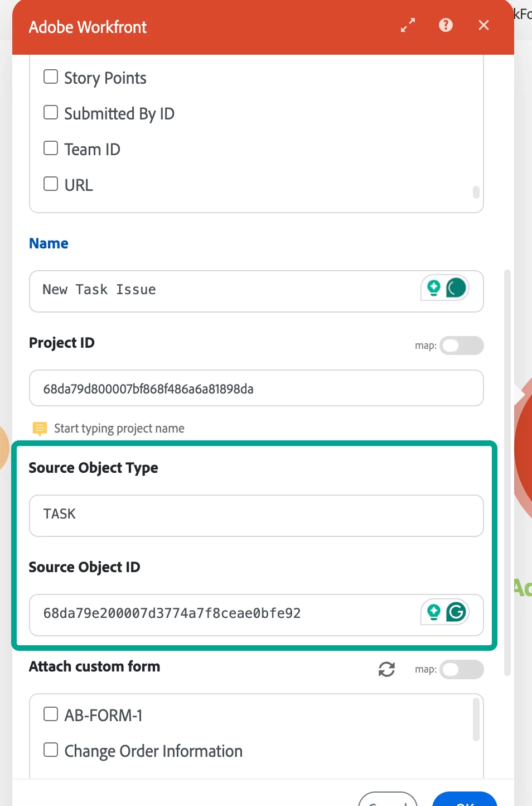The image size is (532, 806).
Task: Expand the Adobe Workfront dialog to fullscreen
Action: point(408,25)
